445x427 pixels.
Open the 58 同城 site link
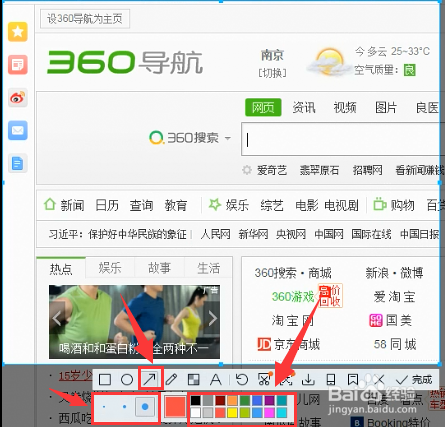pos(395,344)
